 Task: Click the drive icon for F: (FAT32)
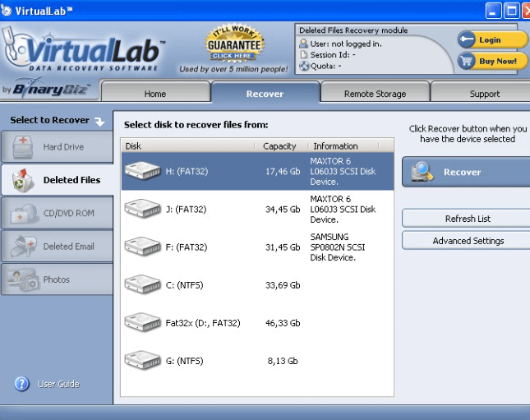point(142,247)
